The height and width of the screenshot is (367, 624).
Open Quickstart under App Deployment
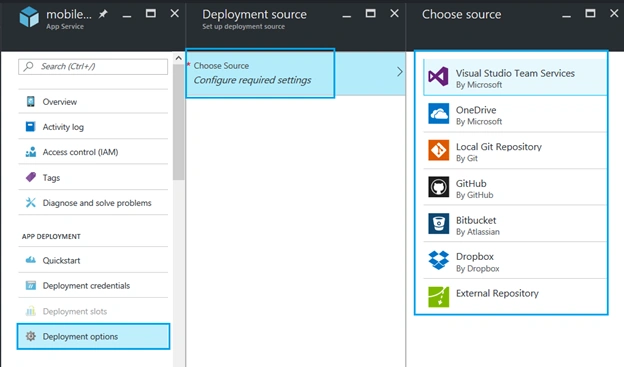(x=93, y=260)
